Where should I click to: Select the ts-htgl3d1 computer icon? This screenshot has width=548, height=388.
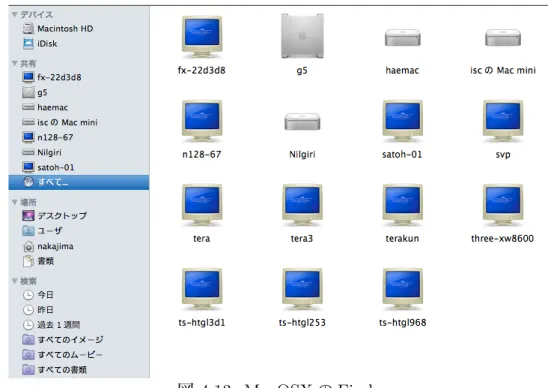tap(202, 289)
